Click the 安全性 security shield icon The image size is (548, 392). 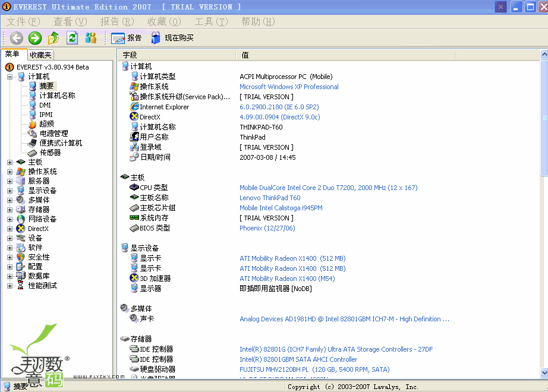click(x=21, y=257)
